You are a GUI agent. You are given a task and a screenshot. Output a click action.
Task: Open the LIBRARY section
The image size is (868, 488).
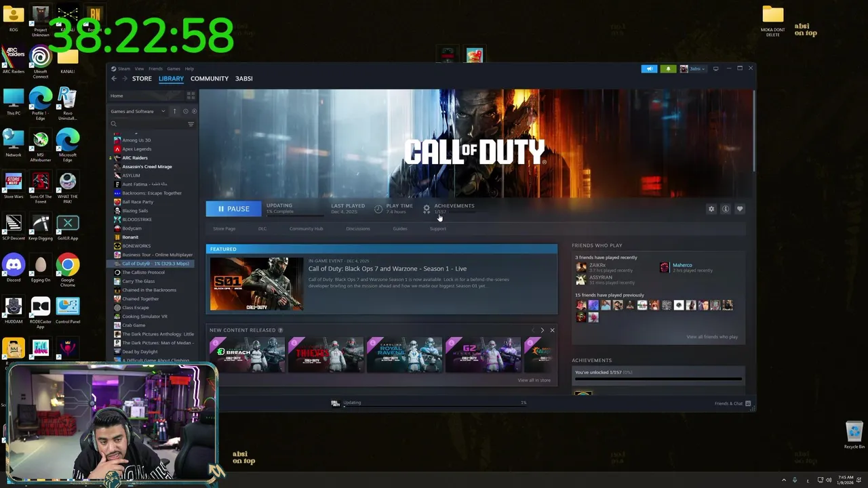click(171, 79)
